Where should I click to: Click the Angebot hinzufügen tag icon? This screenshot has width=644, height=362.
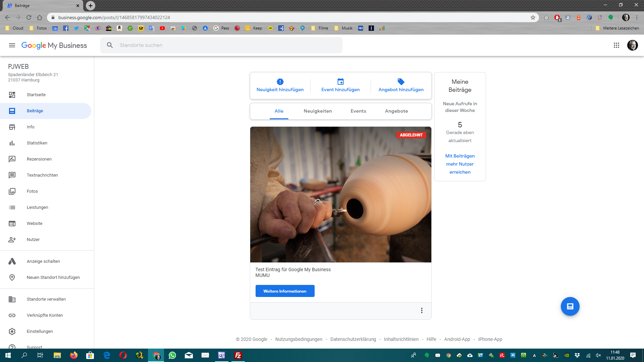pyautogui.click(x=401, y=81)
